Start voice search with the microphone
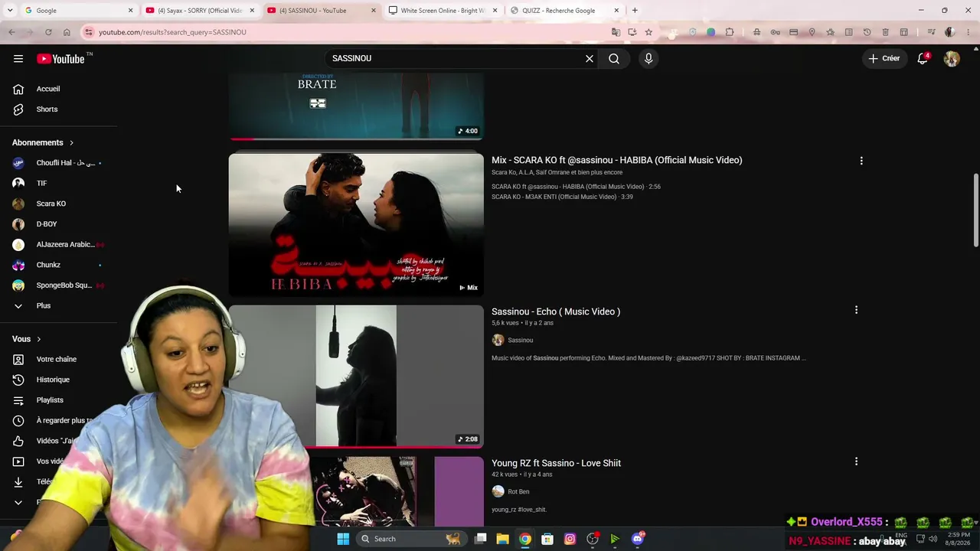The image size is (980, 551). 648,59
